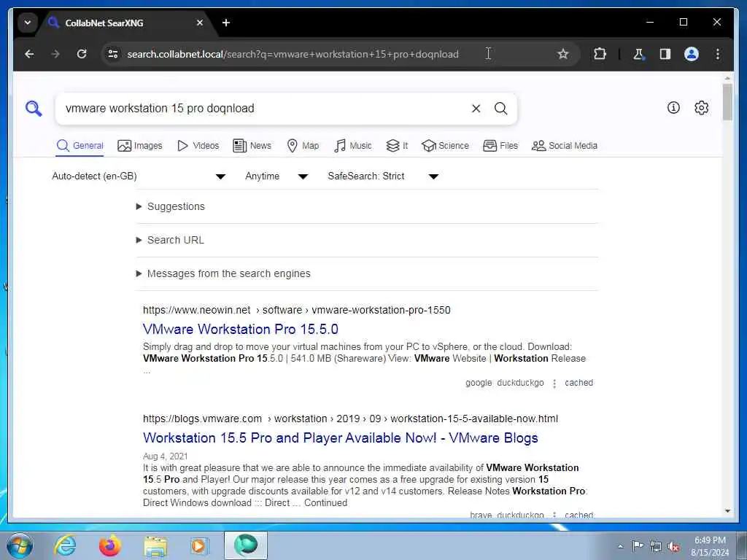
Task: Click the network tray icon
Action: 656,546
